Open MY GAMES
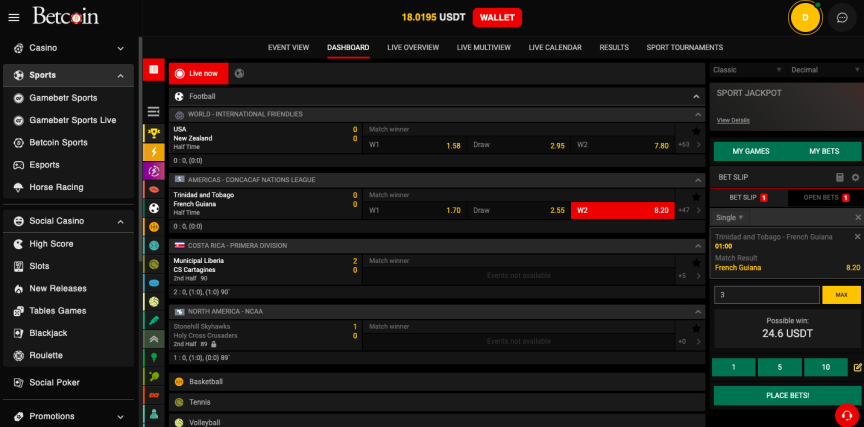Viewport: 864px width, 427px height. pos(750,151)
